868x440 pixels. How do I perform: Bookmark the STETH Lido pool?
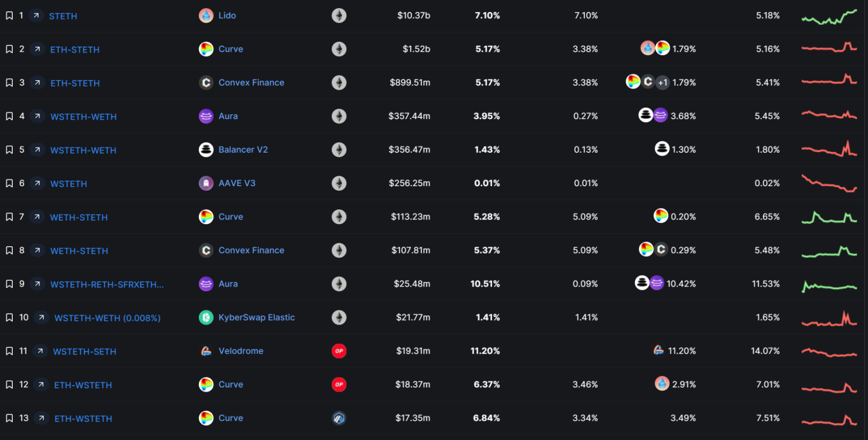(x=9, y=16)
